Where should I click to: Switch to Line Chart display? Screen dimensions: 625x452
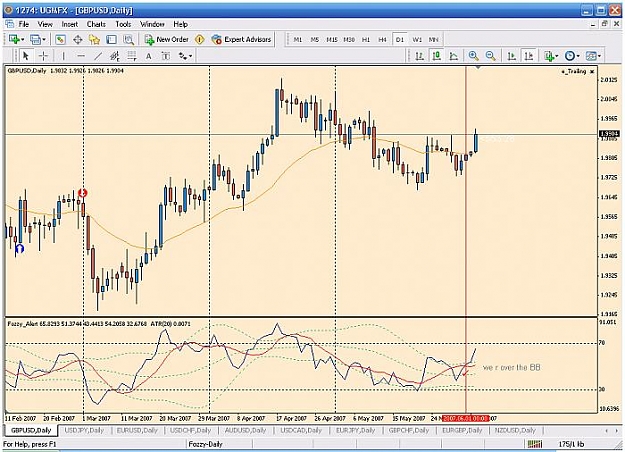(454, 56)
